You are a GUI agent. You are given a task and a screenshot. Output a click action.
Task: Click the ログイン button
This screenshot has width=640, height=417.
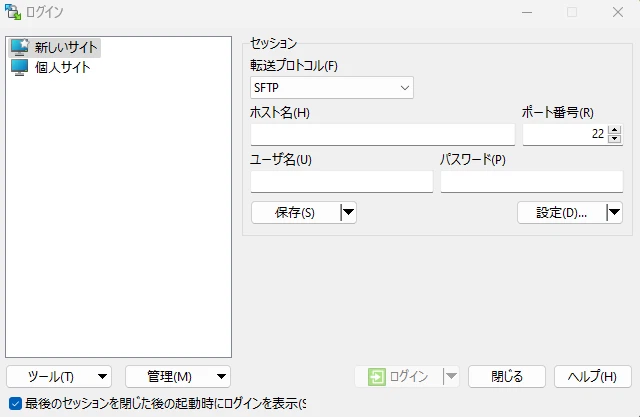click(x=399, y=376)
